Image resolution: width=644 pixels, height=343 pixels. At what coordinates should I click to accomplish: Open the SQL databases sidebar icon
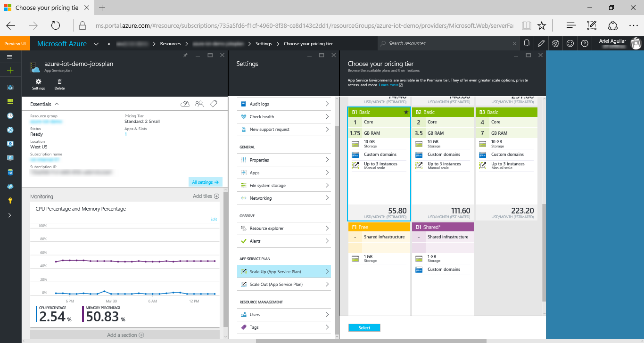tap(10, 172)
